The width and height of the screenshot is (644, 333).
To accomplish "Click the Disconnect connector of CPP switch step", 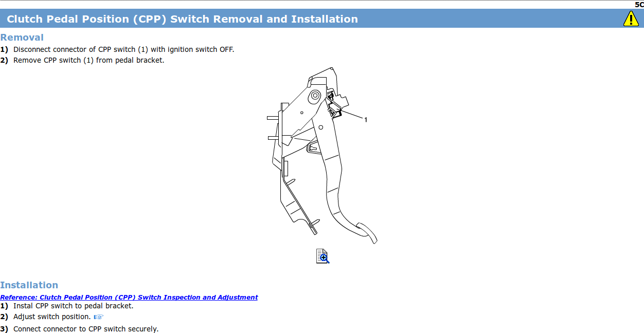I will (123, 49).
